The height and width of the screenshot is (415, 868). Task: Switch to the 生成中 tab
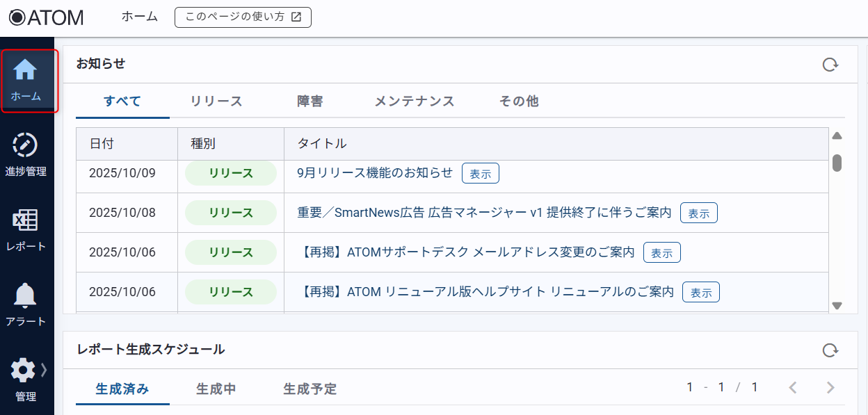click(216, 389)
